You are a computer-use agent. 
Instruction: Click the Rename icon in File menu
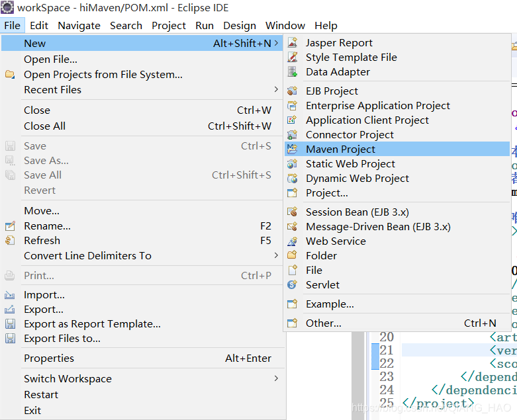coord(10,226)
